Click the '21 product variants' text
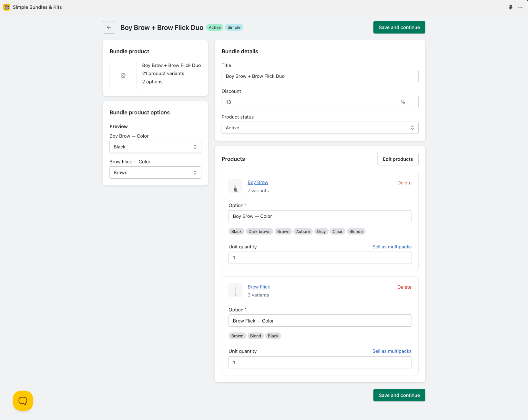The width and height of the screenshot is (528, 420). (x=163, y=74)
